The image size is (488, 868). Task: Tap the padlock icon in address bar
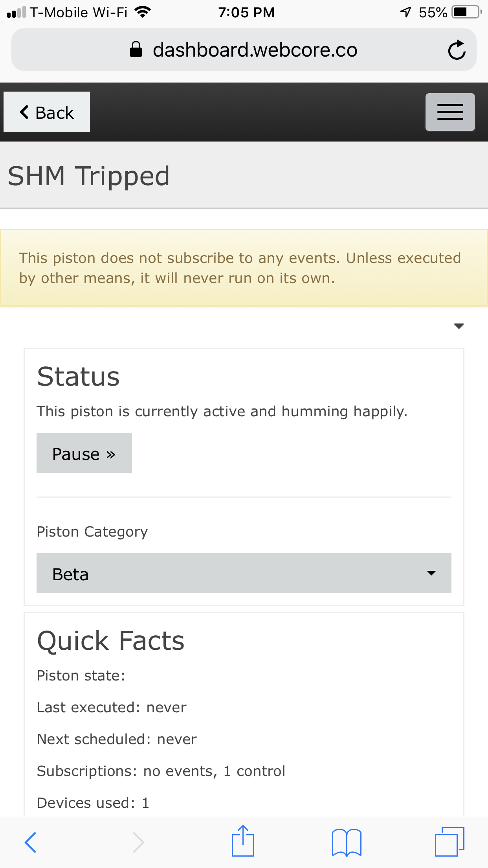136,50
